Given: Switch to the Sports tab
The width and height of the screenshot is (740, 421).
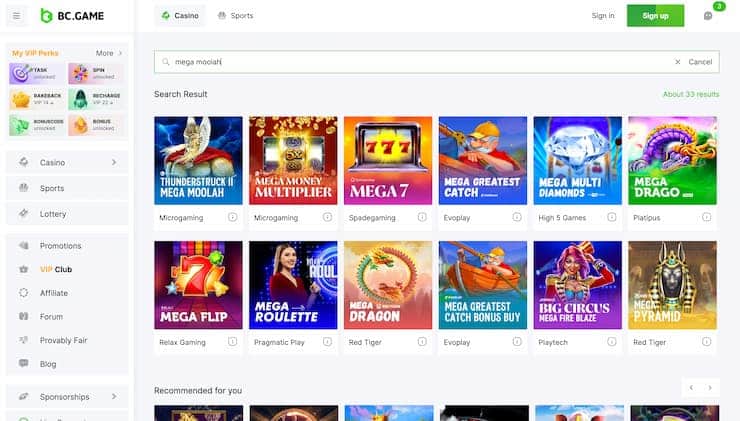Looking at the screenshot, I should coord(235,16).
